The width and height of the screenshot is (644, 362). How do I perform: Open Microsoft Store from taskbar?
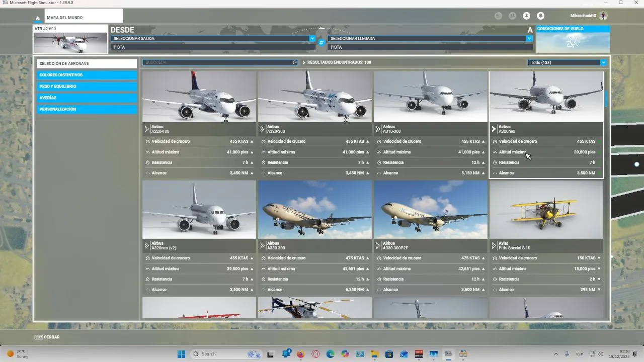pos(389,354)
